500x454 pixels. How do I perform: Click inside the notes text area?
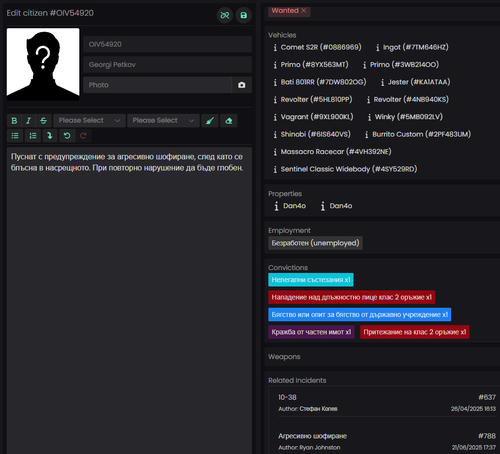pos(129,300)
